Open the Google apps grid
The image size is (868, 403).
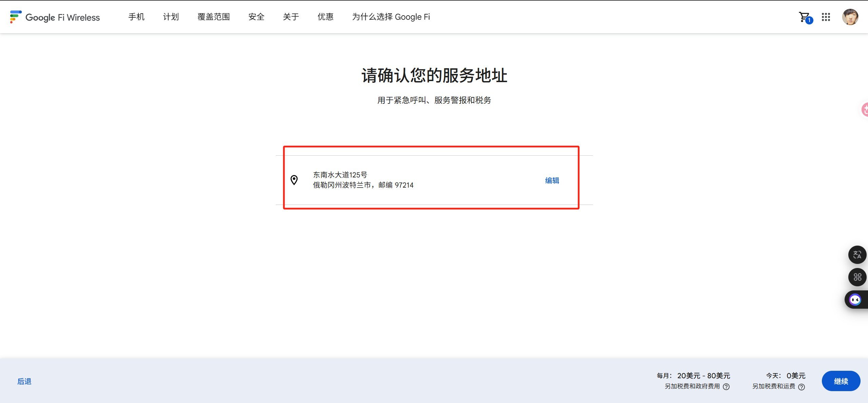click(x=826, y=17)
